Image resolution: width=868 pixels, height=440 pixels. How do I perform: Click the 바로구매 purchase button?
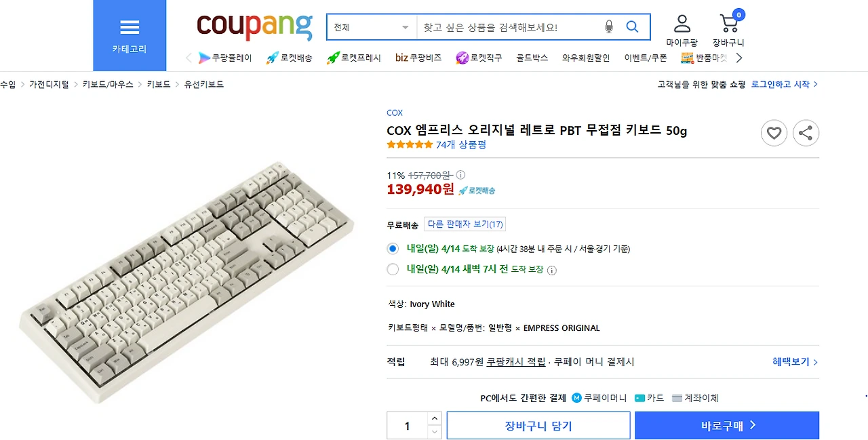pyautogui.click(x=726, y=425)
